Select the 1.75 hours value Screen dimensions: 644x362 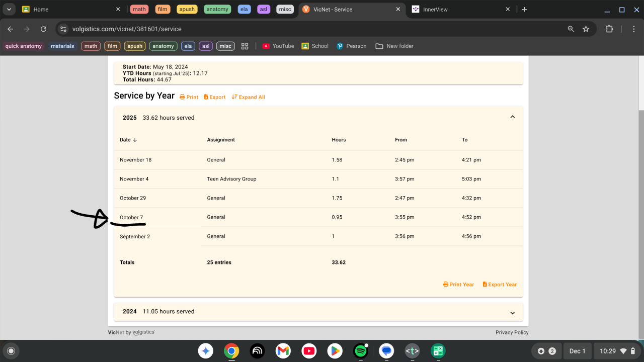click(x=337, y=198)
